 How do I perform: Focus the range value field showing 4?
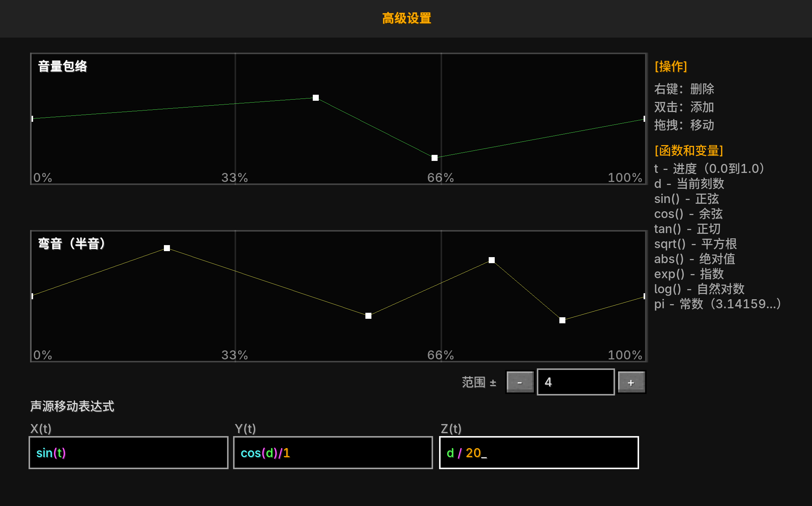point(576,382)
